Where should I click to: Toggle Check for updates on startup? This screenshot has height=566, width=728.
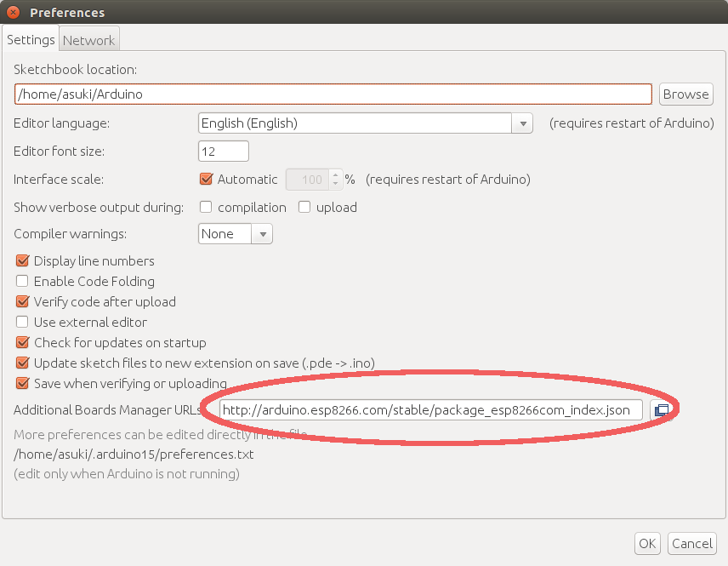(22, 342)
